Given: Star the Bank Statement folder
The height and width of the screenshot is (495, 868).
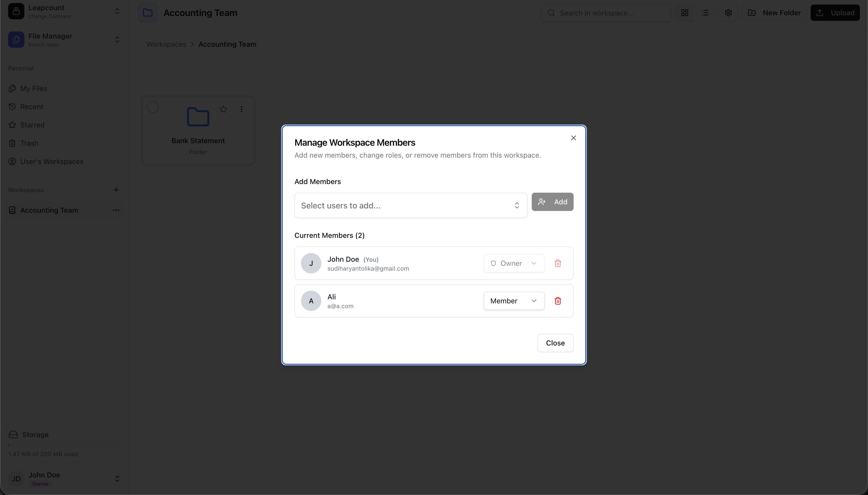Looking at the screenshot, I should pyautogui.click(x=223, y=109).
